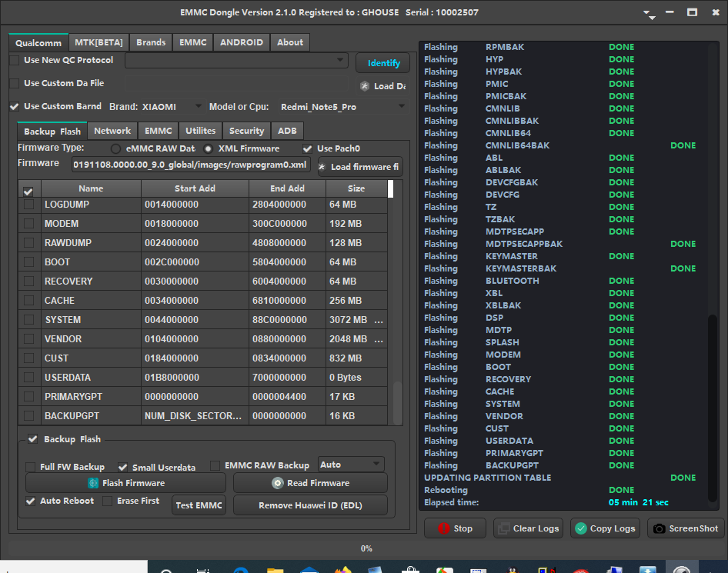The height and width of the screenshot is (573, 728).
Task: Click the Firmware path input field
Action: (x=191, y=165)
